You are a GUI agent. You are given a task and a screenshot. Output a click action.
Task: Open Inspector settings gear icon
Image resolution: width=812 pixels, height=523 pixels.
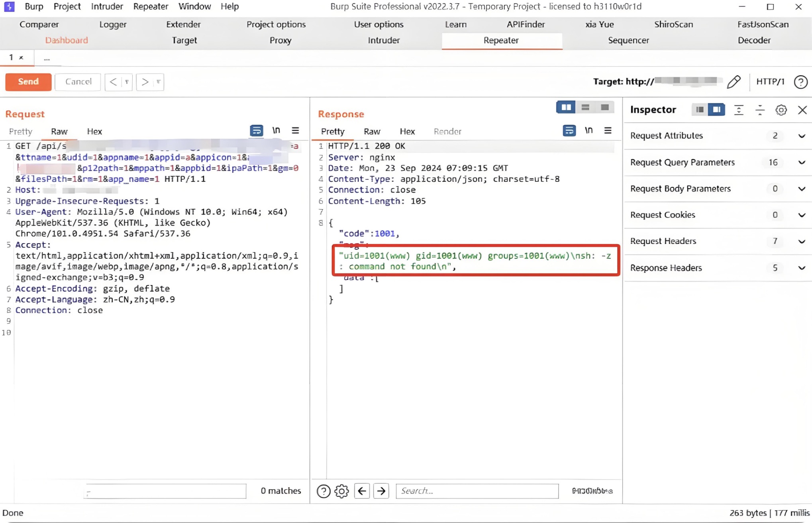click(781, 110)
